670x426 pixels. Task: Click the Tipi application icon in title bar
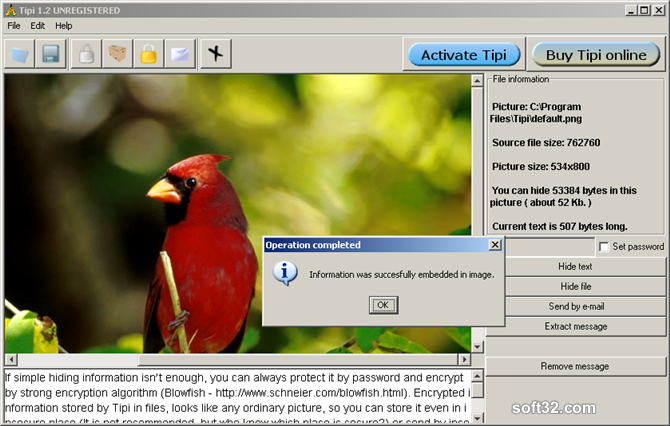[11, 10]
